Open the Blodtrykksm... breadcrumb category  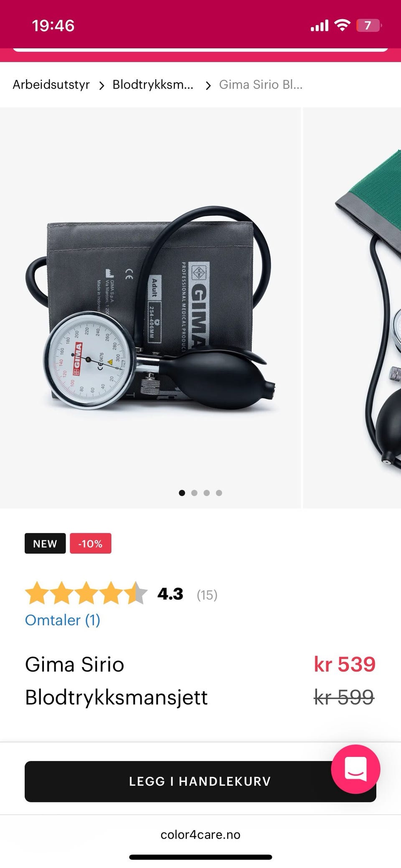pyautogui.click(x=153, y=85)
